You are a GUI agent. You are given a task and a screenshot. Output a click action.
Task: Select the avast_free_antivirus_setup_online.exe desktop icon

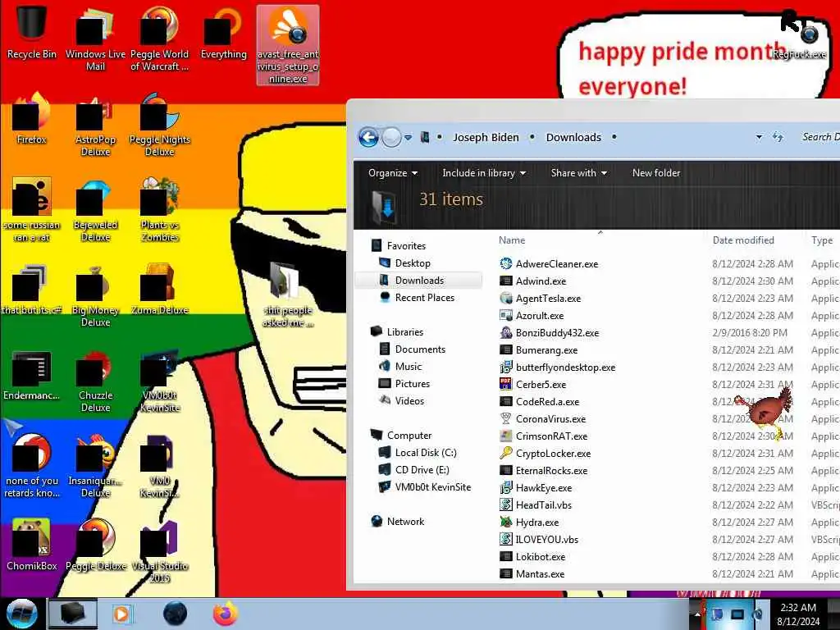point(288,45)
